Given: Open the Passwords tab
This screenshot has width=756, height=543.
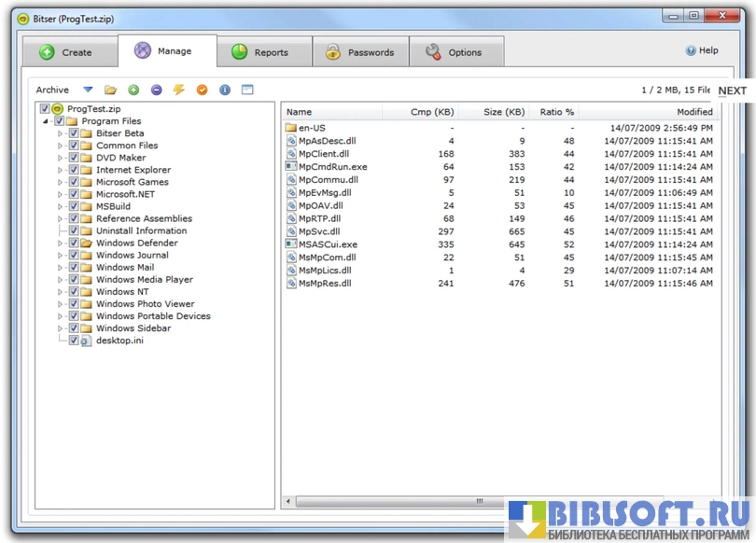Looking at the screenshot, I should point(359,52).
